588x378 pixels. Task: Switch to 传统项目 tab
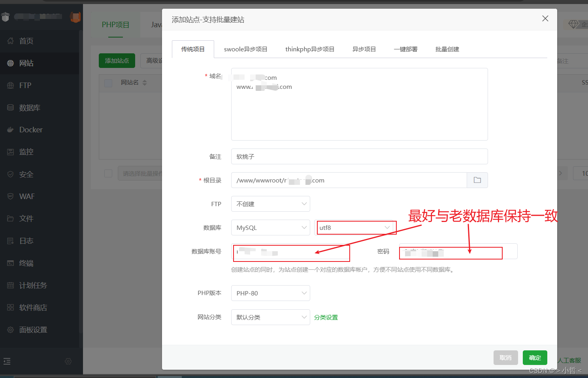[x=193, y=49]
